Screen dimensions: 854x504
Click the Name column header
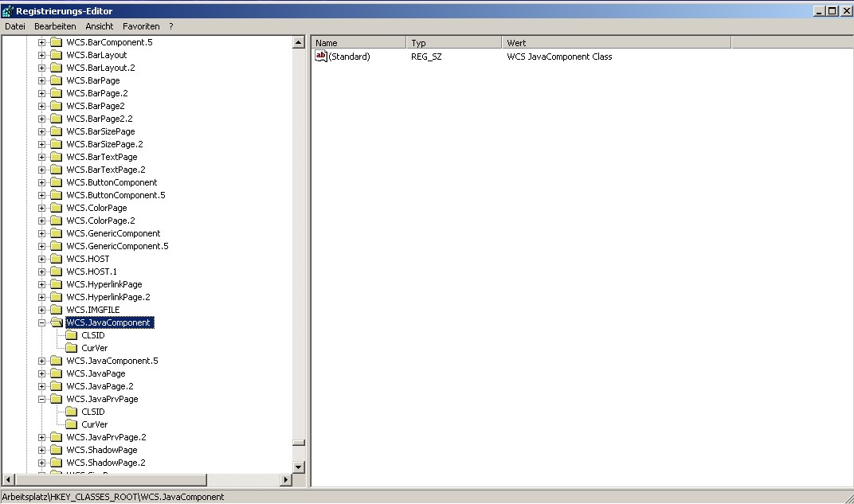coord(358,42)
